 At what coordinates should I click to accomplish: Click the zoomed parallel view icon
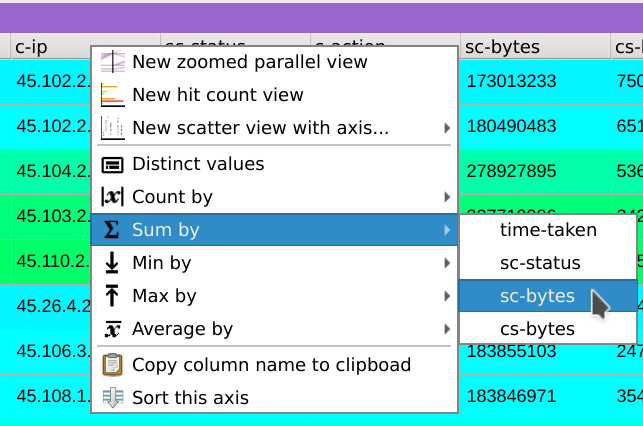113,62
